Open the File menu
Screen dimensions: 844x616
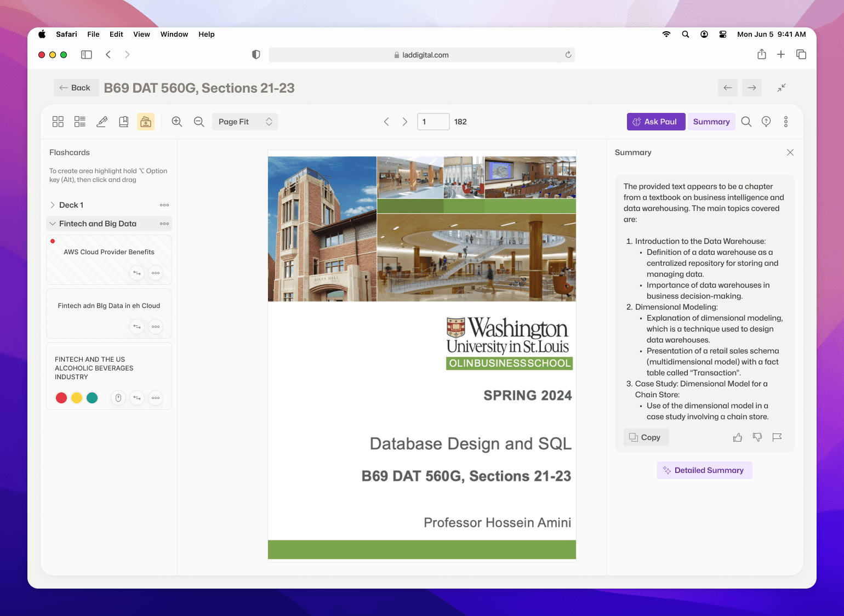pyautogui.click(x=93, y=34)
